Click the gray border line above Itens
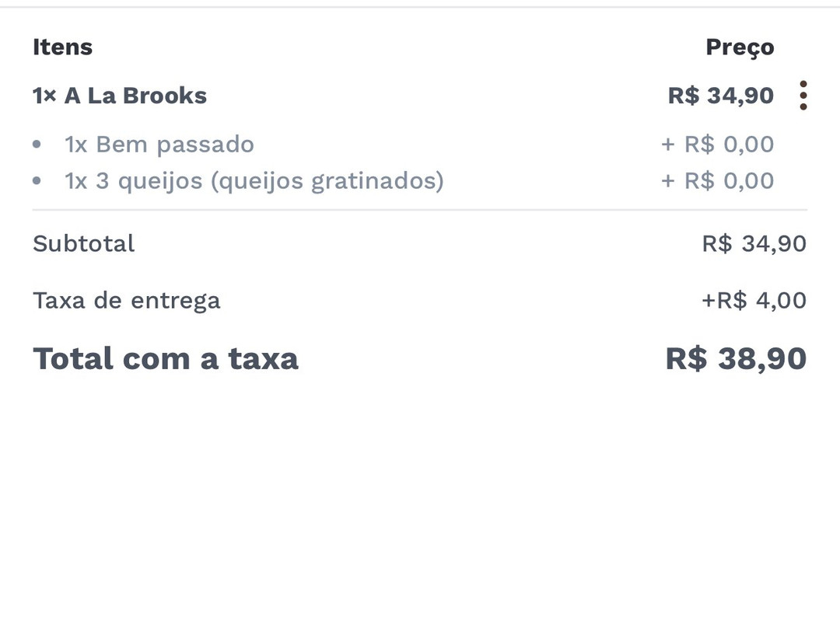 (x=420, y=7)
